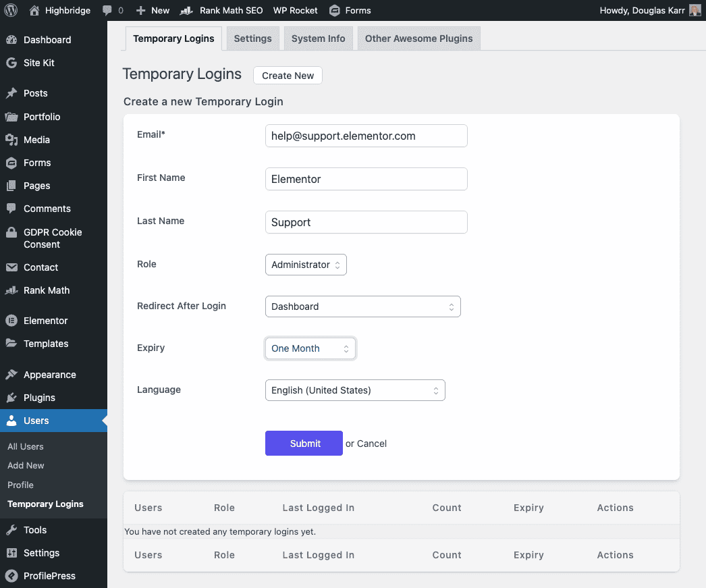
Task: Open the comments bubble icon in admin bar
Action: click(108, 10)
